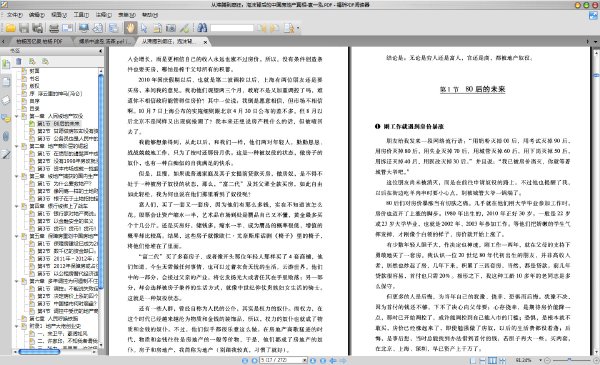Open the Attachments paperclip panel icon
Viewport: 600px width, 365px height.
point(6,136)
